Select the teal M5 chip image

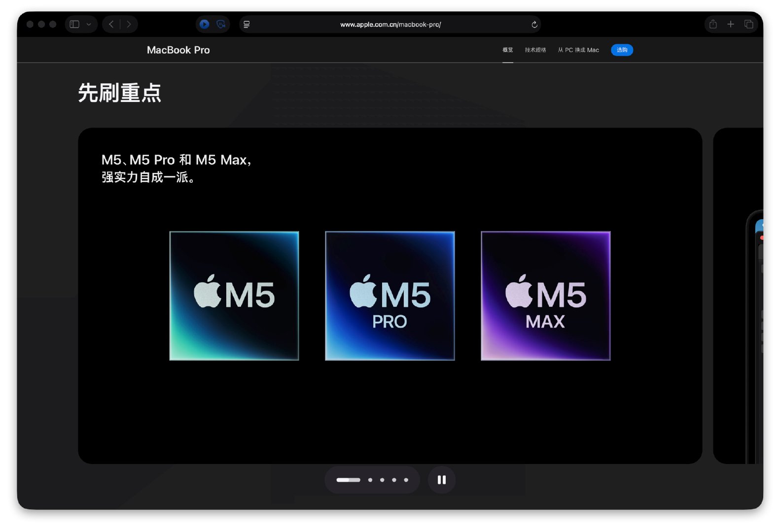[234, 296]
